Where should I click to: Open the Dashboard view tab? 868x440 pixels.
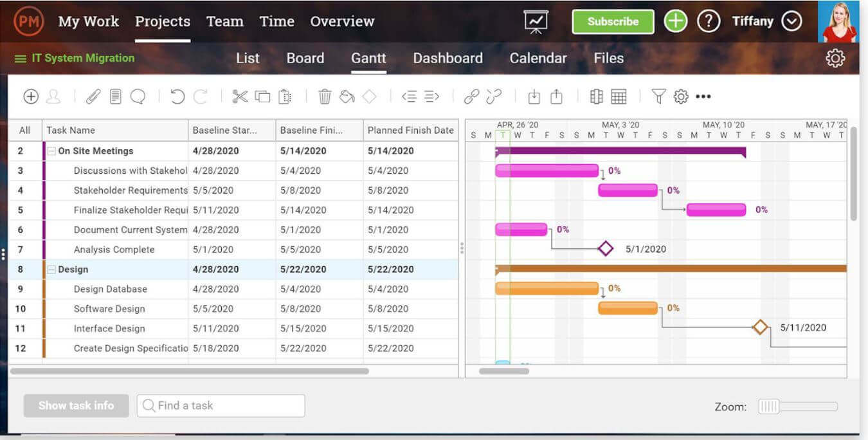click(448, 58)
